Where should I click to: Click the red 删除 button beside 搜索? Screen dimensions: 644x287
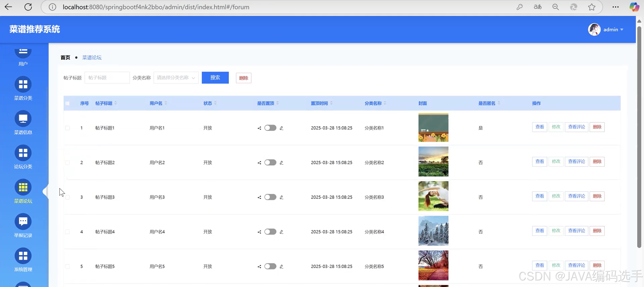pyautogui.click(x=243, y=78)
